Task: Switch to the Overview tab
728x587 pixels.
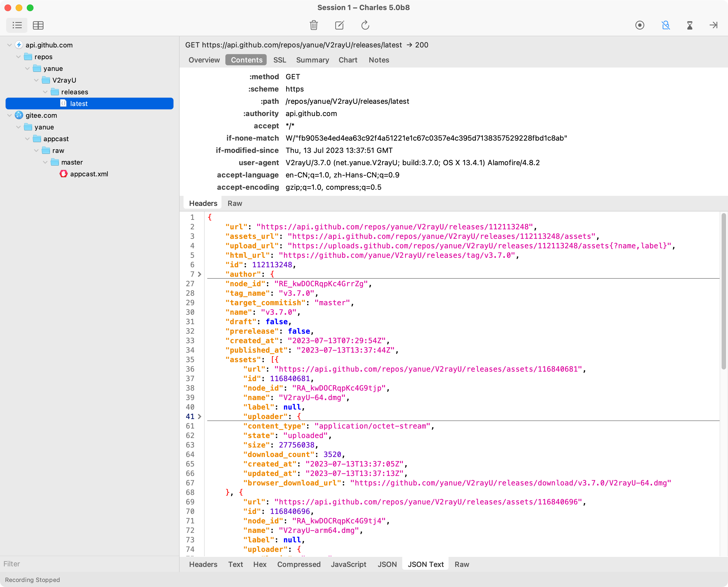Action: coord(204,60)
